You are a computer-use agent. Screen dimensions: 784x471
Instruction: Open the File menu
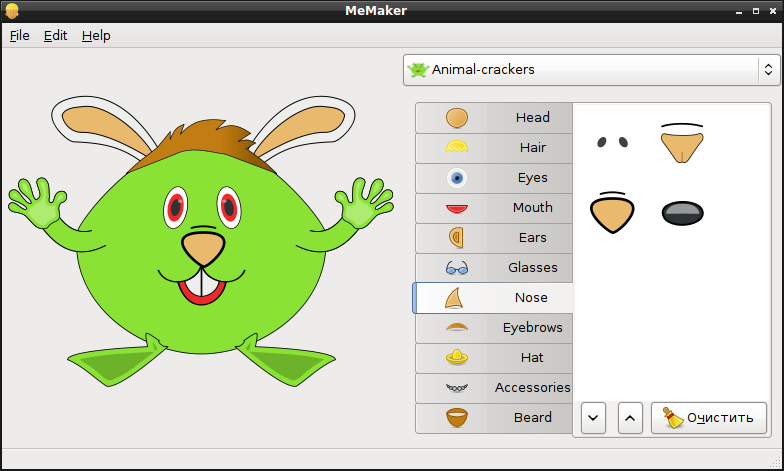coord(20,36)
